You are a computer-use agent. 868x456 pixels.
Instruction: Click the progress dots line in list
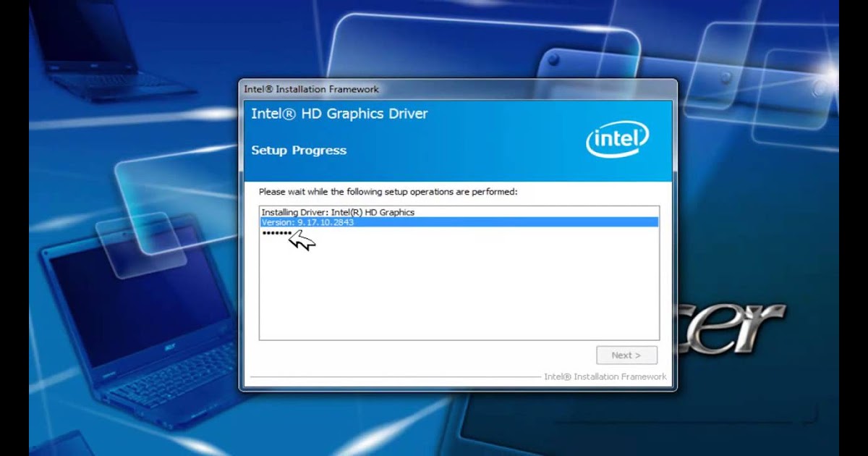276,232
